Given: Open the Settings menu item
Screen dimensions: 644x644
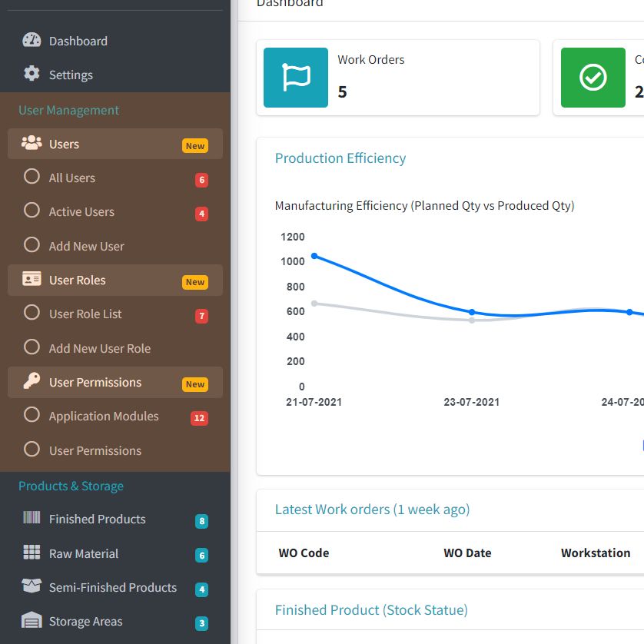Looking at the screenshot, I should 115,75.
